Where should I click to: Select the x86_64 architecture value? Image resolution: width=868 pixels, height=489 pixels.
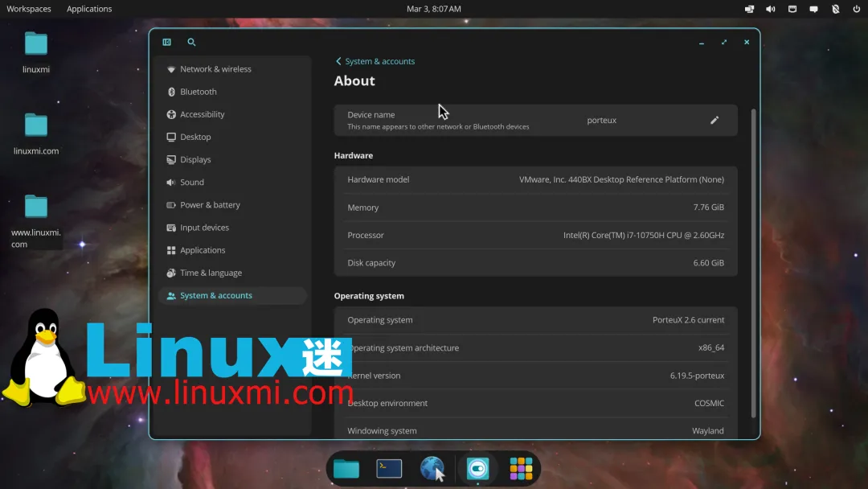click(711, 347)
